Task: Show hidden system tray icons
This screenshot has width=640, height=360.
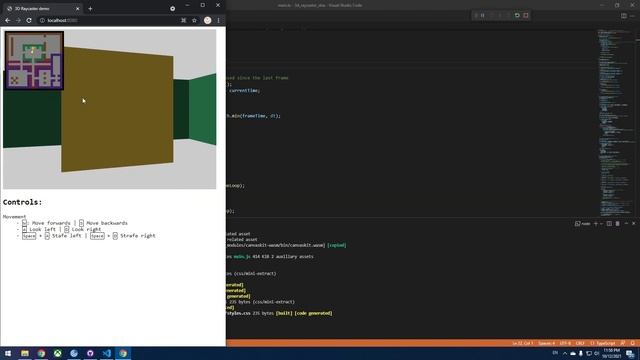Action: coord(565,353)
